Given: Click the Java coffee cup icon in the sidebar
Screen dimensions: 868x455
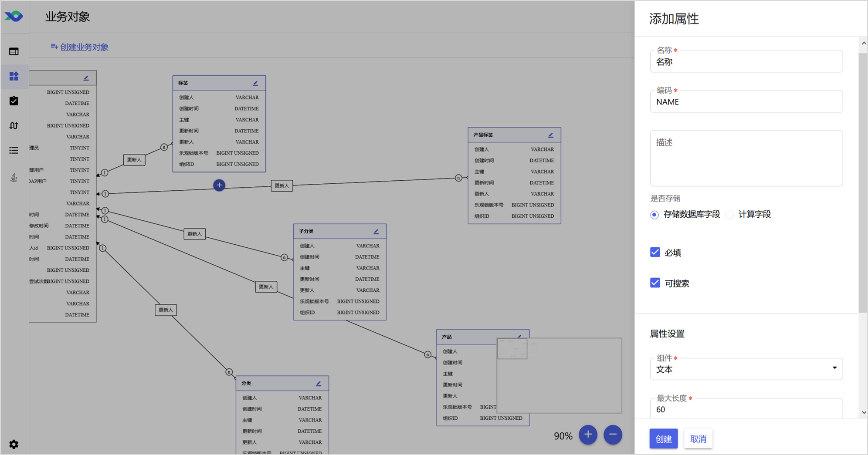Looking at the screenshot, I should 14,177.
